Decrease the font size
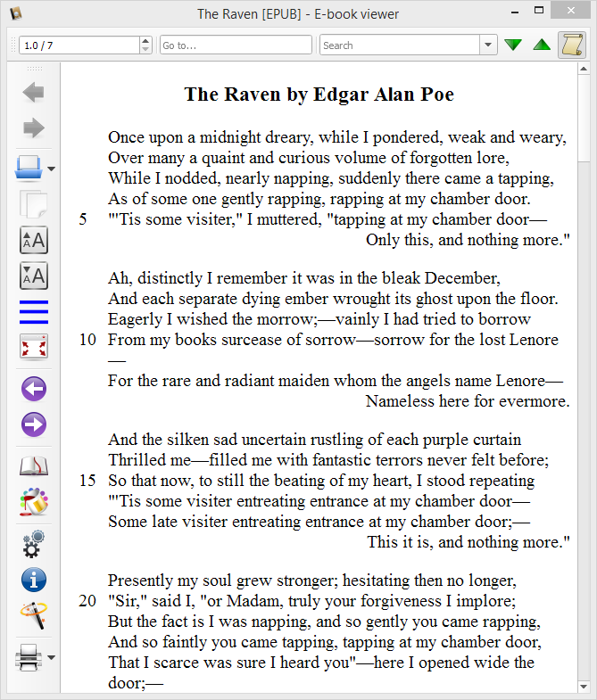Viewport: 597px width, 700px height. tap(34, 276)
